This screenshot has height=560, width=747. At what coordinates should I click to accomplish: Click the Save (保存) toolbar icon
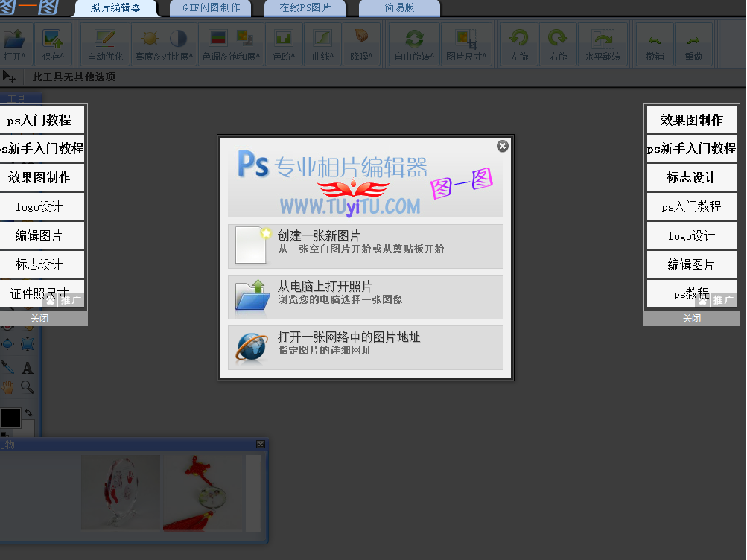pos(52,44)
